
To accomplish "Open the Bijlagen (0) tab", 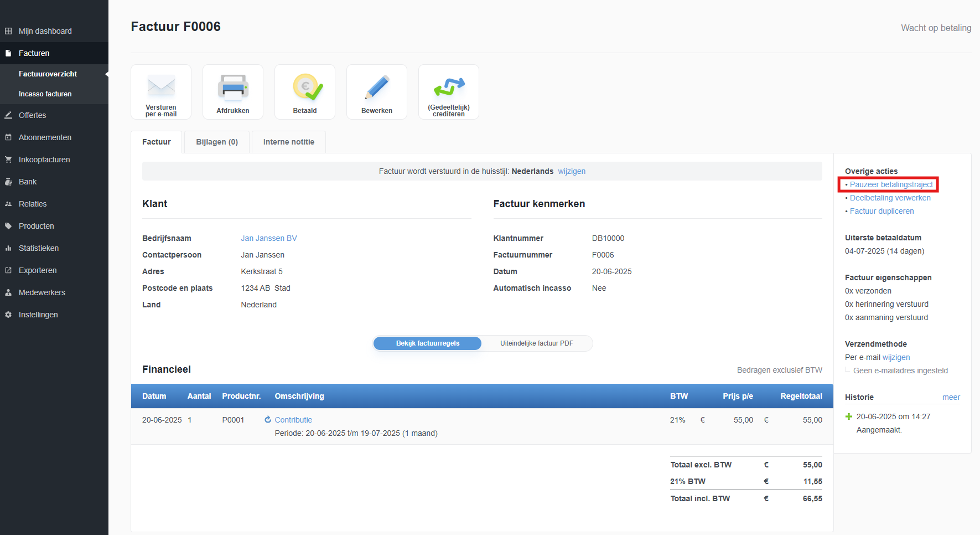I will [x=217, y=142].
